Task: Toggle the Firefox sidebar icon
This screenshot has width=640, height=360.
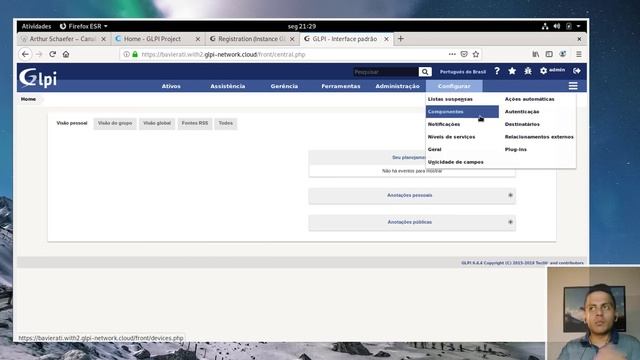Action: point(549,54)
